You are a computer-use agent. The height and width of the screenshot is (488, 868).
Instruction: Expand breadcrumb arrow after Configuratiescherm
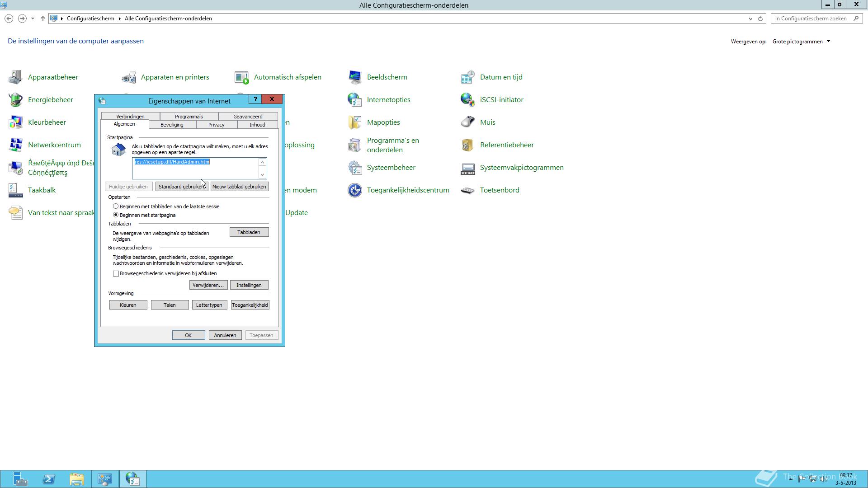click(120, 19)
